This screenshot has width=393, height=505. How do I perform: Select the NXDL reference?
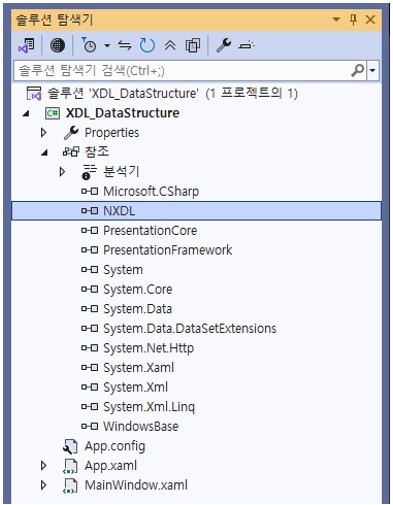tap(119, 211)
